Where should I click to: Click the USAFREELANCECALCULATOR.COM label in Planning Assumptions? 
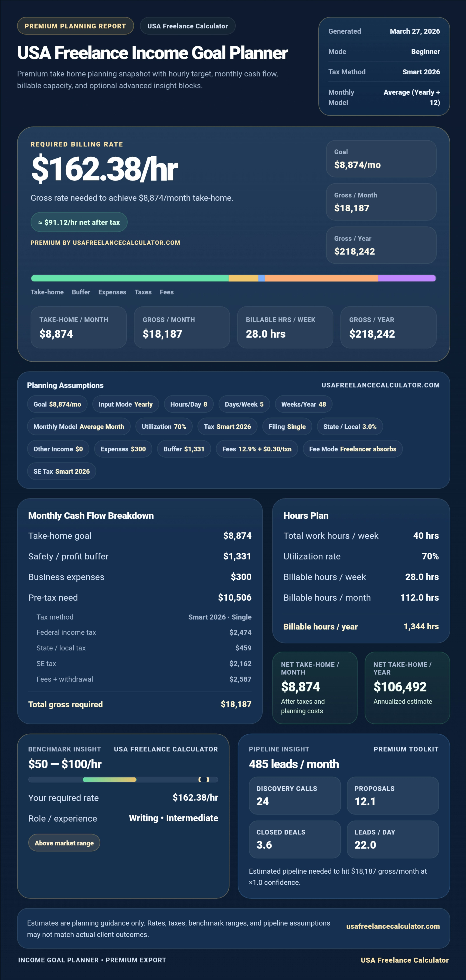381,385
